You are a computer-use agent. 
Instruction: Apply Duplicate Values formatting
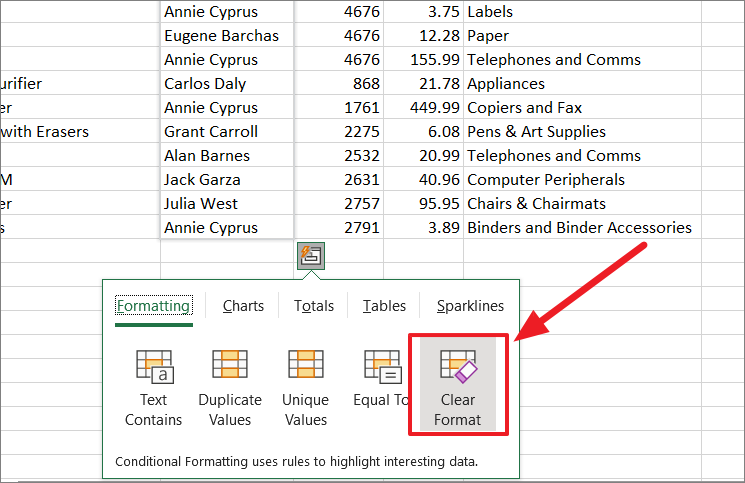pos(230,388)
